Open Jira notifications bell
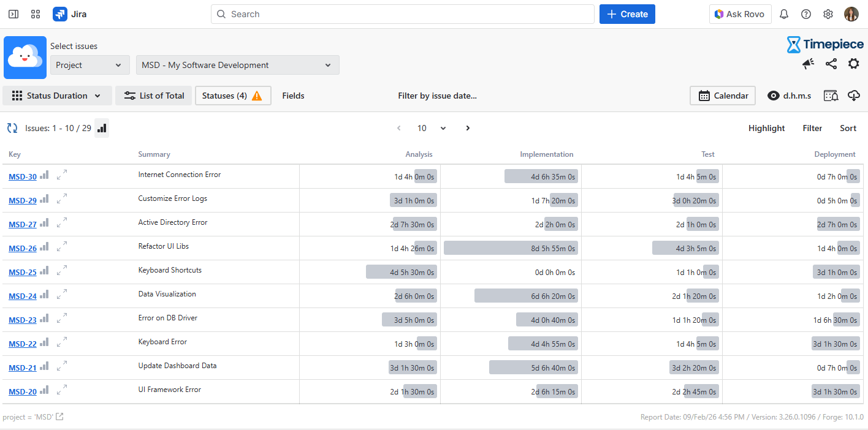868x430 pixels. [784, 14]
